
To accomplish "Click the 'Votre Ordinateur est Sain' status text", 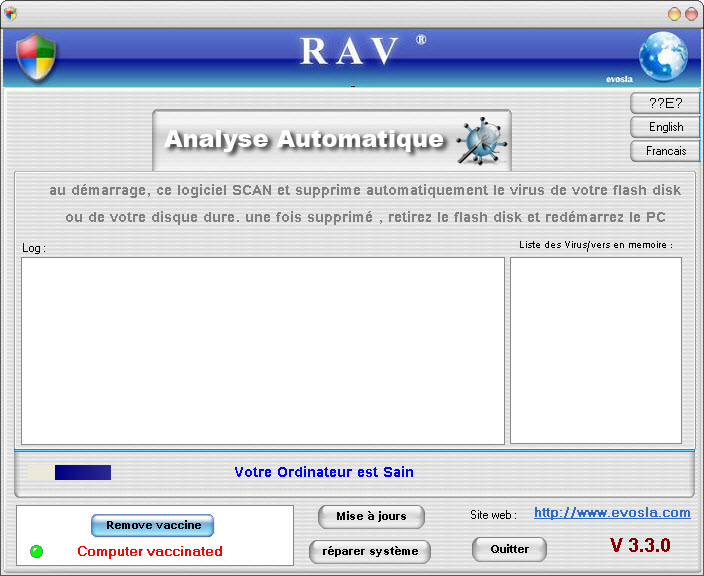I will [324, 472].
